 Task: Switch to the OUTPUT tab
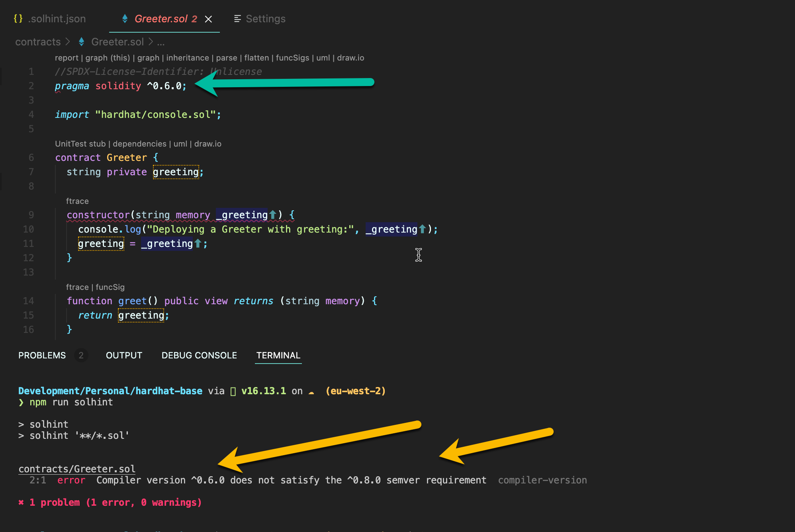pyautogui.click(x=123, y=355)
